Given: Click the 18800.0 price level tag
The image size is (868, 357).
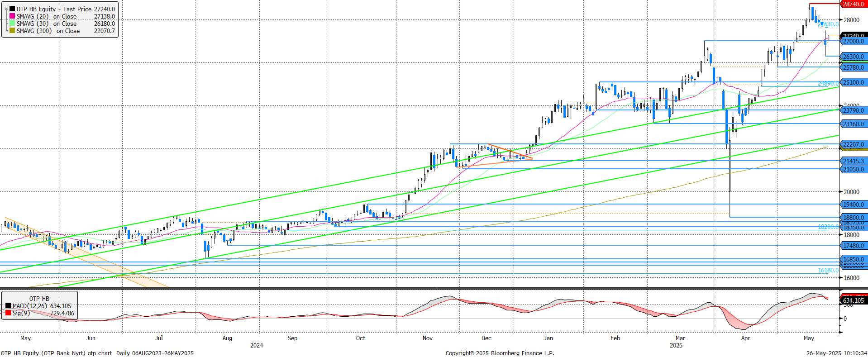Looking at the screenshot, I should [x=854, y=218].
